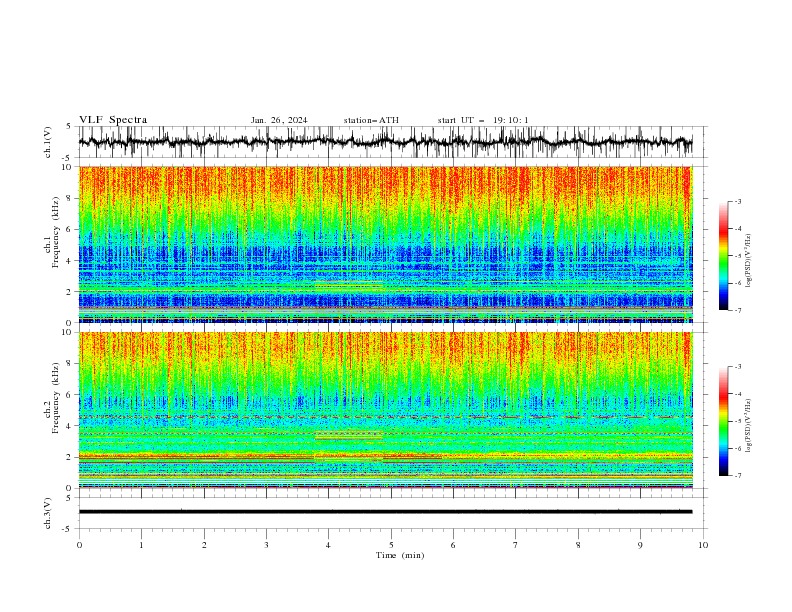Click the "ch.1(V)" waveform axis label

click(x=48, y=142)
